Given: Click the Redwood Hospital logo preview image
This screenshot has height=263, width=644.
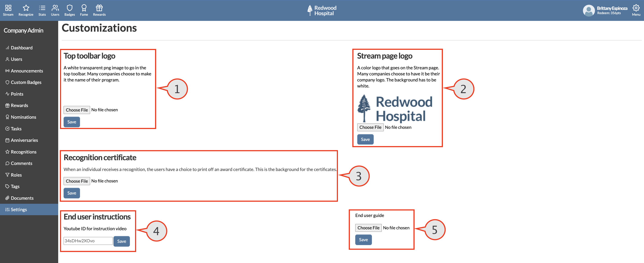Looking at the screenshot, I should [395, 108].
